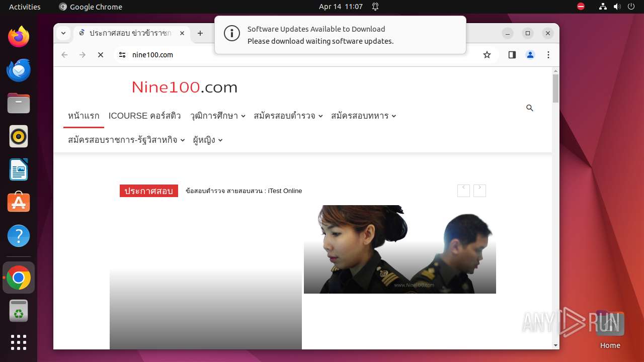Show previous news ticker item
The image size is (644, 362).
[463, 191]
